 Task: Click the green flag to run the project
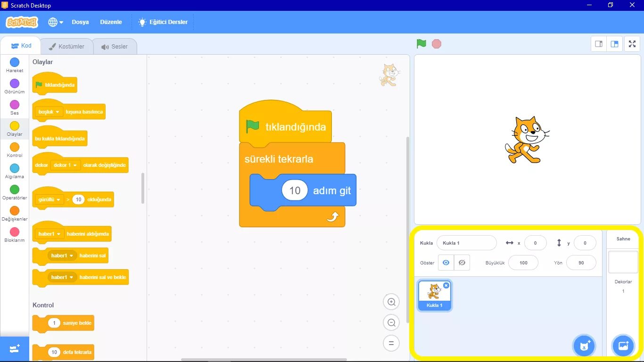[x=421, y=44]
